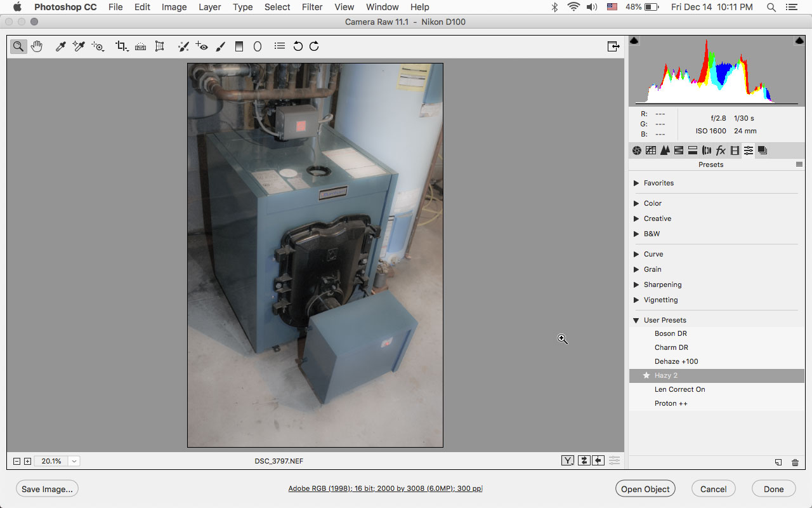Copy current settings to Before

pos(598,461)
